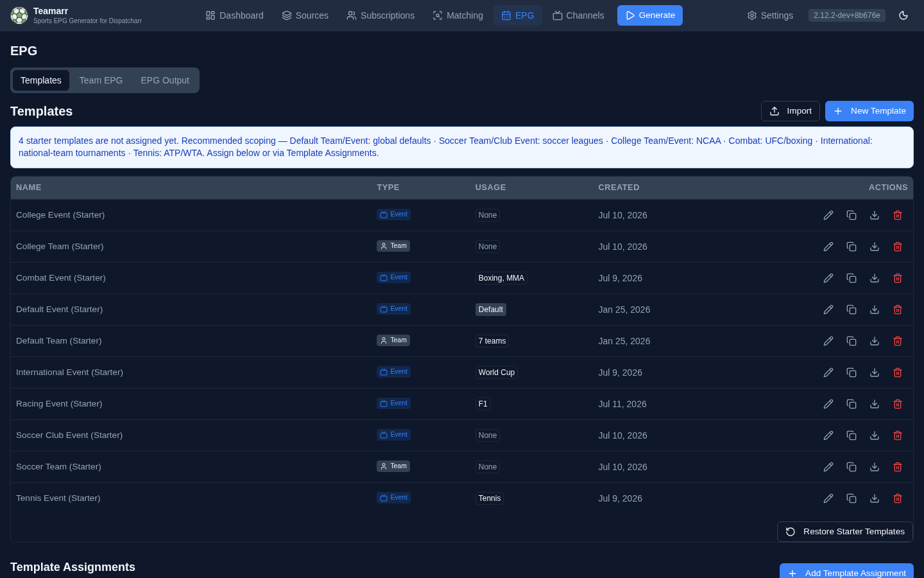Click the 7 teams usage badge
This screenshot has height=578, width=924.
tap(492, 341)
